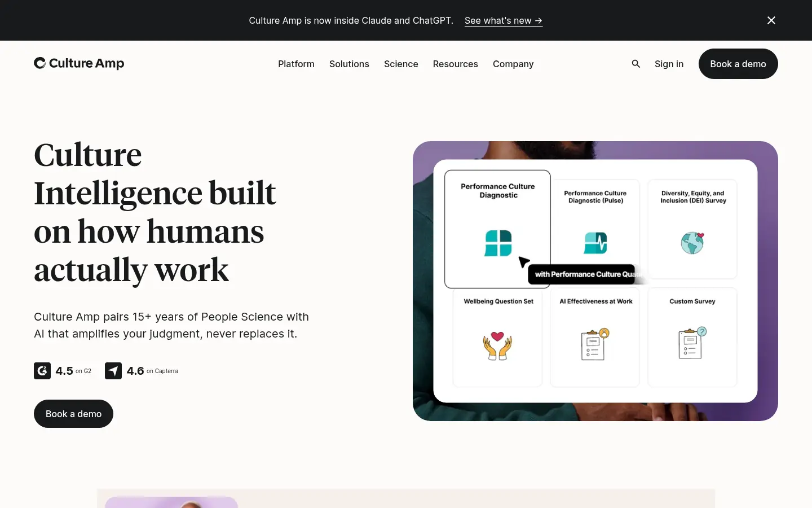Click the AI Effectiveness clipboard icon
Screen dimensions: 812x508
coord(595,344)
